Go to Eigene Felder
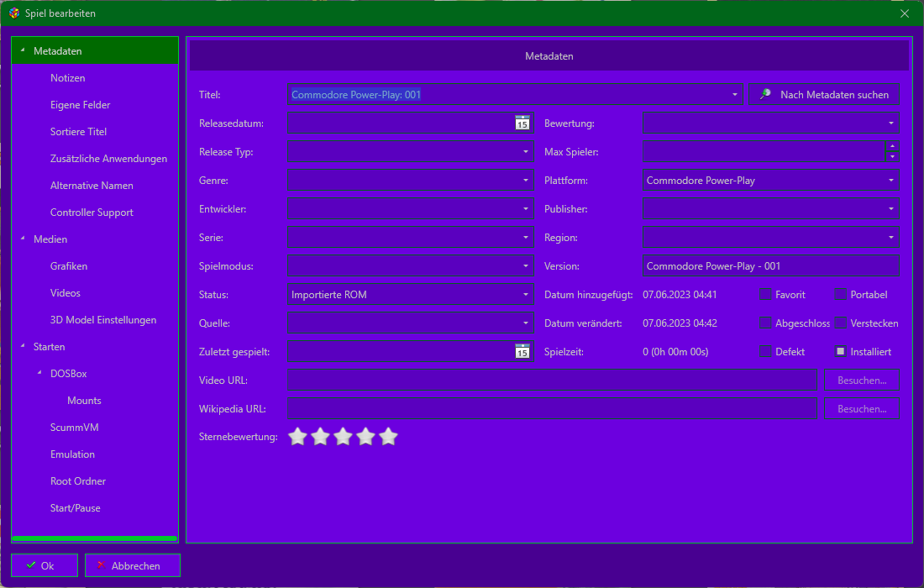This screenshot has height=588, width=924. 80,105
